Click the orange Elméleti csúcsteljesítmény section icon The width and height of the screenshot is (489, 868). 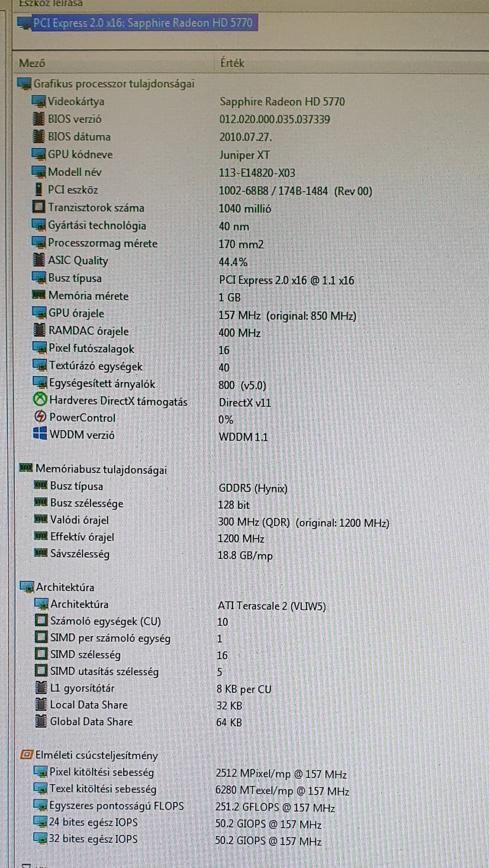click(x=27, y=755)
